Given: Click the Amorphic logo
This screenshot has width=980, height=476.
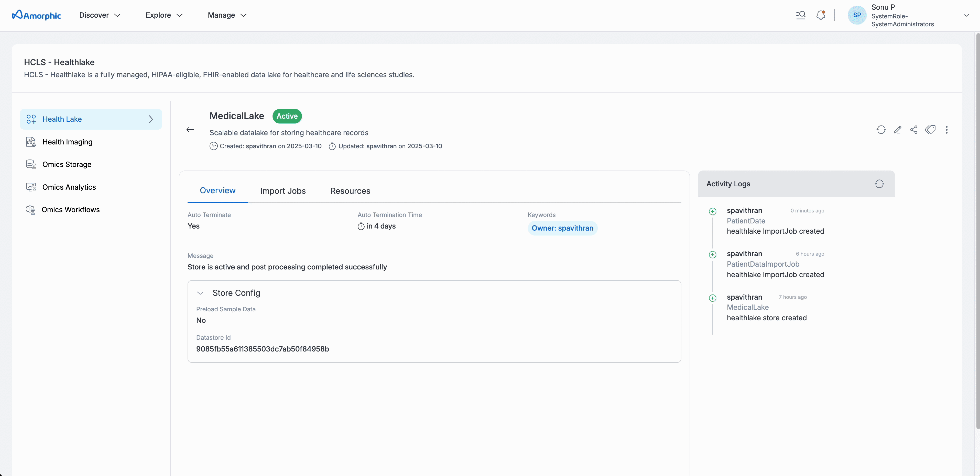Looking at the screenshot, I should click(x=37, y=15).
